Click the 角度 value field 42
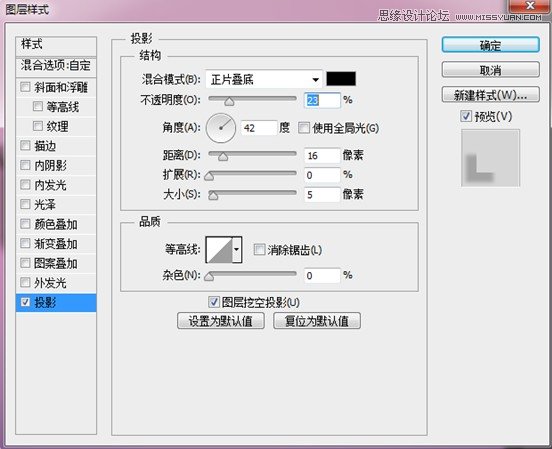The height and width of the screenshot is (449, 552). [259, 127]
